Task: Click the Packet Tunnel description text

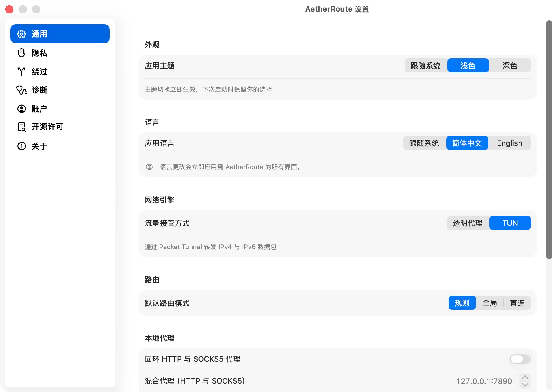Action: point(210,247)
